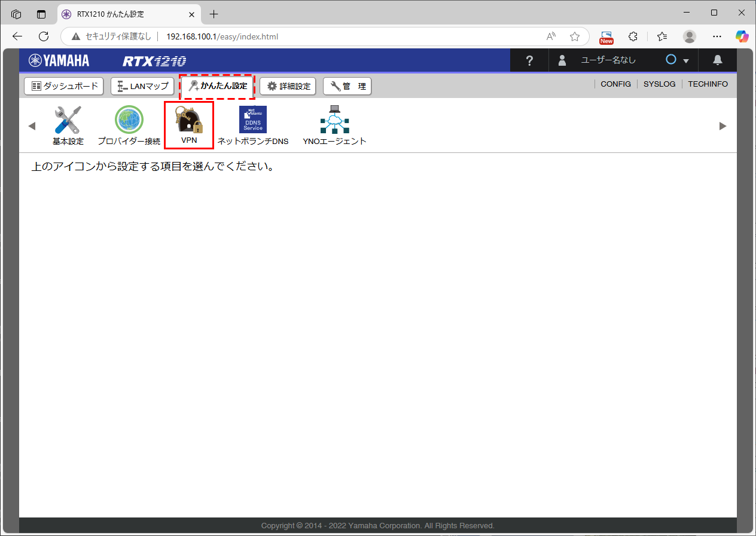Expand the user dropdown arrow
This screenshot has height=536, width=756.
pos(686,61)
